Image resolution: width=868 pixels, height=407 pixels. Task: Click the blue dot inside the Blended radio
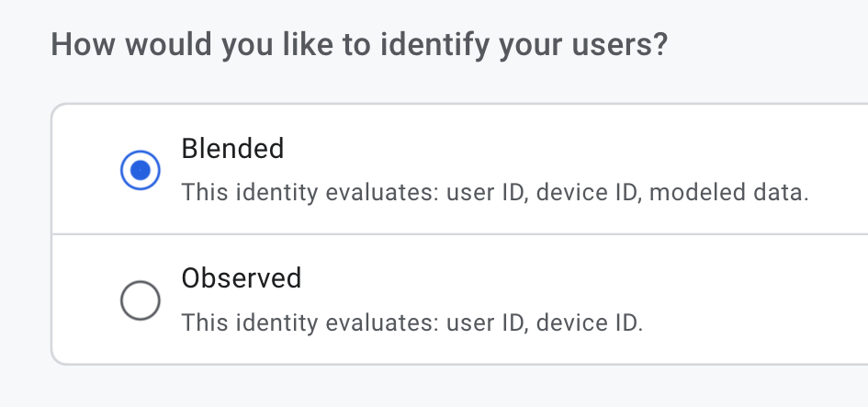click(x=141, y=170)
